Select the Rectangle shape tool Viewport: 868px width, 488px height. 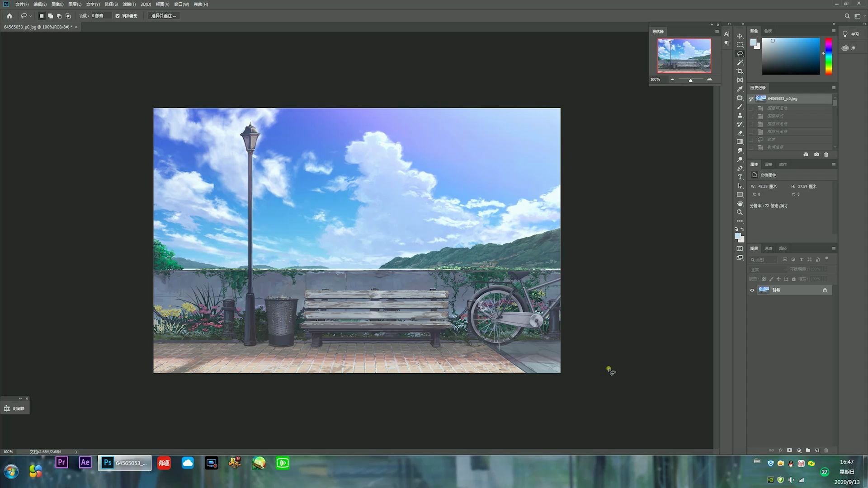(x=740, y=195)
